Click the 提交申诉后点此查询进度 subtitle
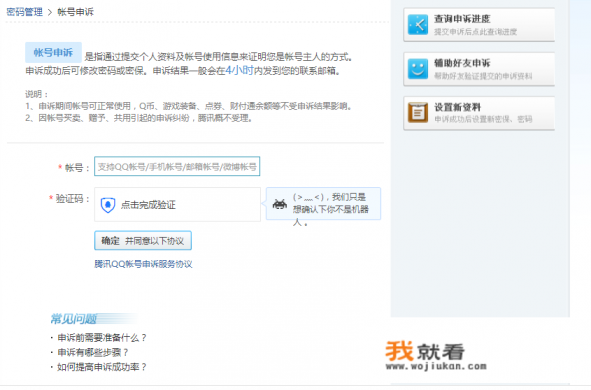Viewport: 591px width, 390px height. pyautogui.click(x=475, y=32)
